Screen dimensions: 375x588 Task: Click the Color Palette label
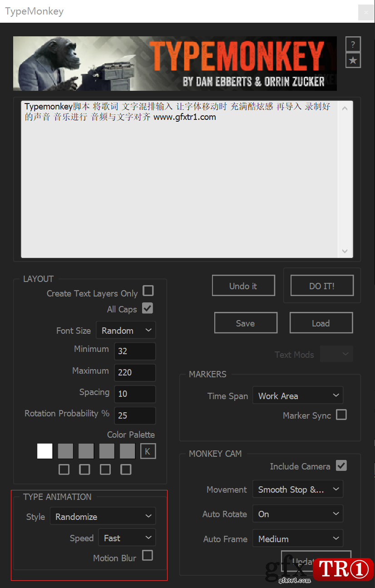pyautogui.click(x=131, y=435)
